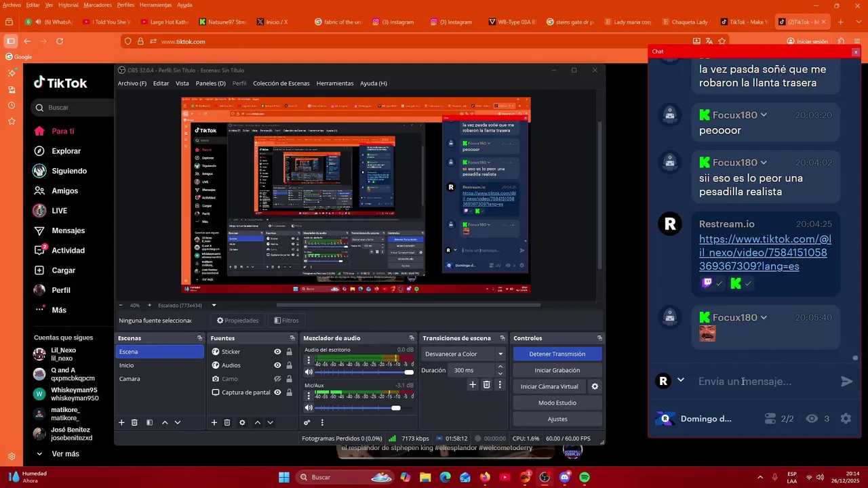Open advanced audio properties gears icon
This screenshot has width=868, height=488.
(307, 422)
